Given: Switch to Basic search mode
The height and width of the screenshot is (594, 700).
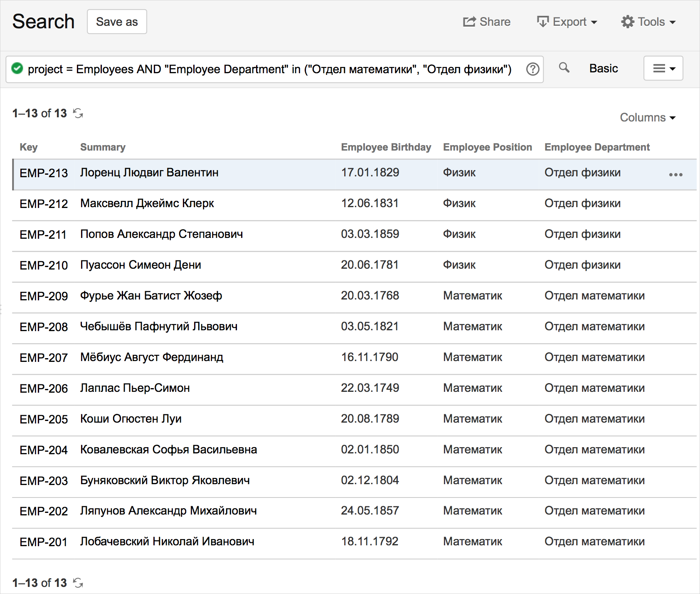Looking at the screenshot, I should (604, 68).
